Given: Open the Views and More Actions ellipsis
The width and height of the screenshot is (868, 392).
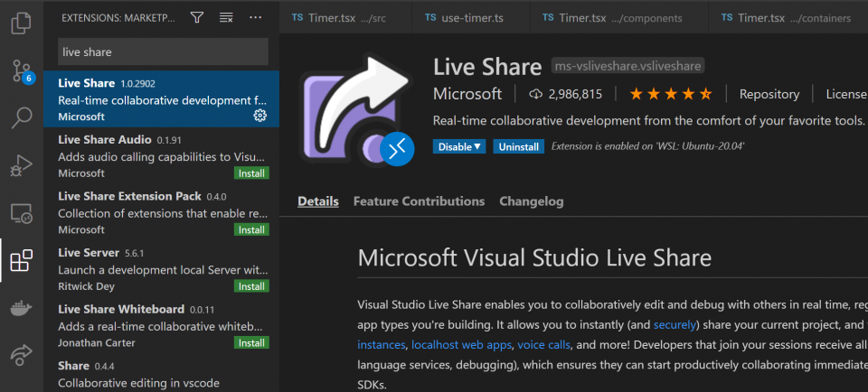Looking at the screenshot, I should (x=255, y=18).
